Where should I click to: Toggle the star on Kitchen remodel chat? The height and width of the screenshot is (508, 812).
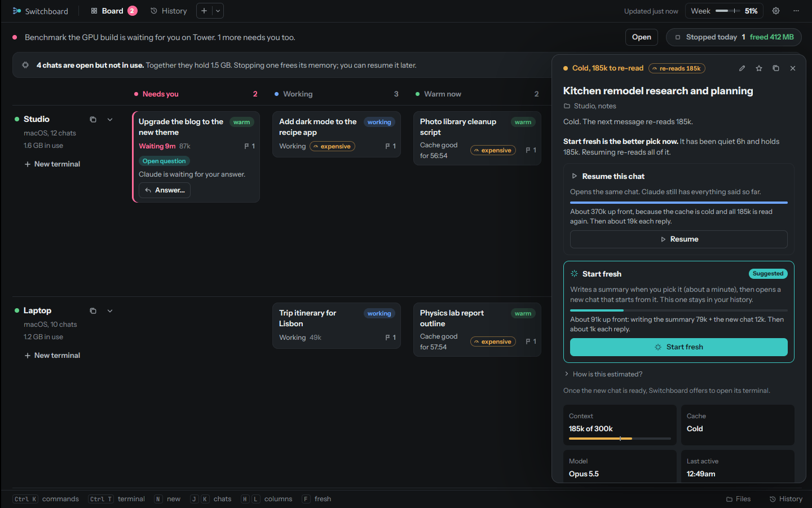759,68
